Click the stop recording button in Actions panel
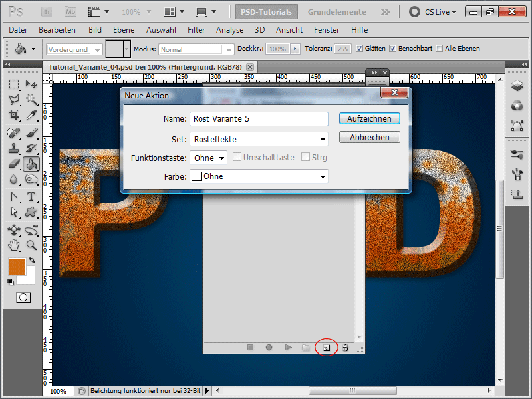 tap(251, 347)
